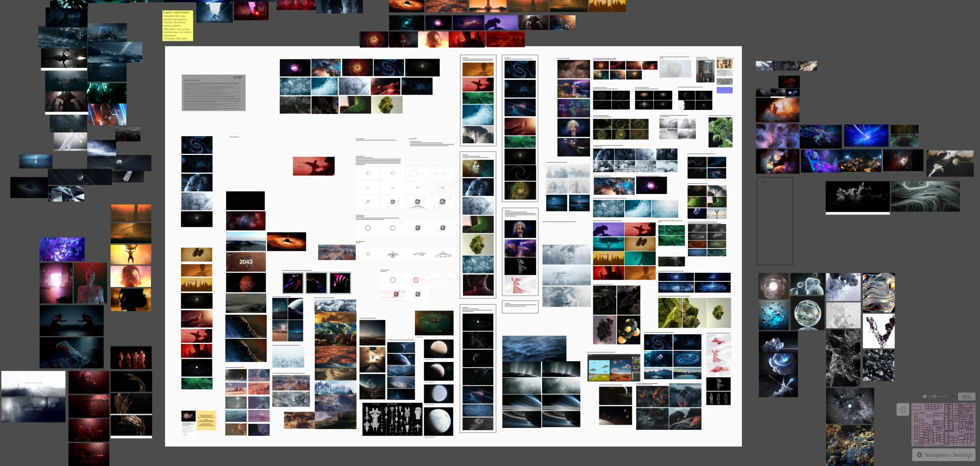The image size is (980, 466).
Task: Select the empty outlined frame on right
Action: point(774,221)
